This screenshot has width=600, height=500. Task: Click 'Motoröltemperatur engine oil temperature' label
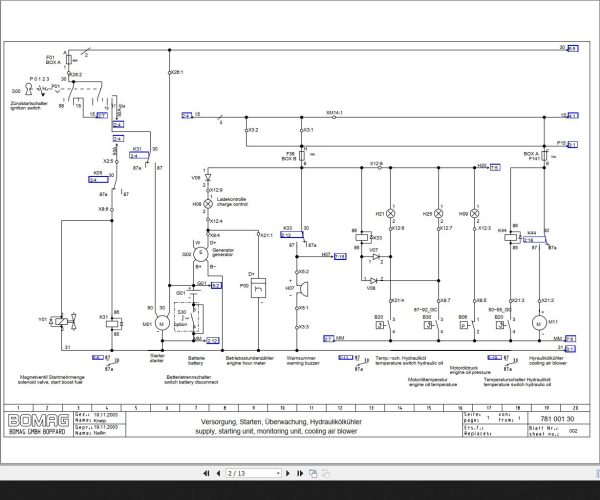point(433,382)
